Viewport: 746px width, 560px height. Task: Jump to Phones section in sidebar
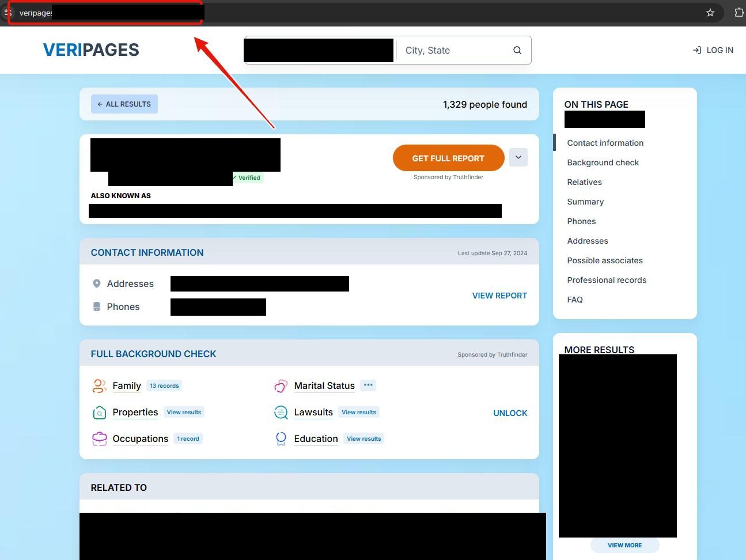pos(581,221)
